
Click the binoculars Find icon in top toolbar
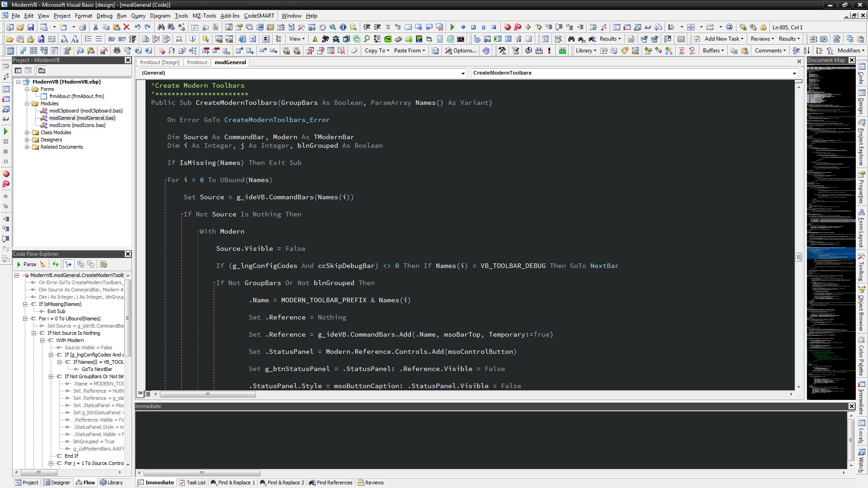(x=161, y=27)
